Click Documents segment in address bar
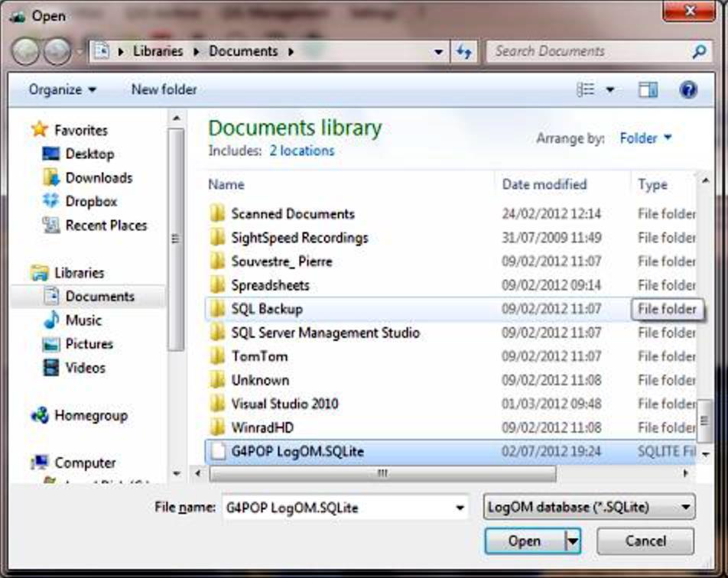Screen dimensions: 728x578 243,51
